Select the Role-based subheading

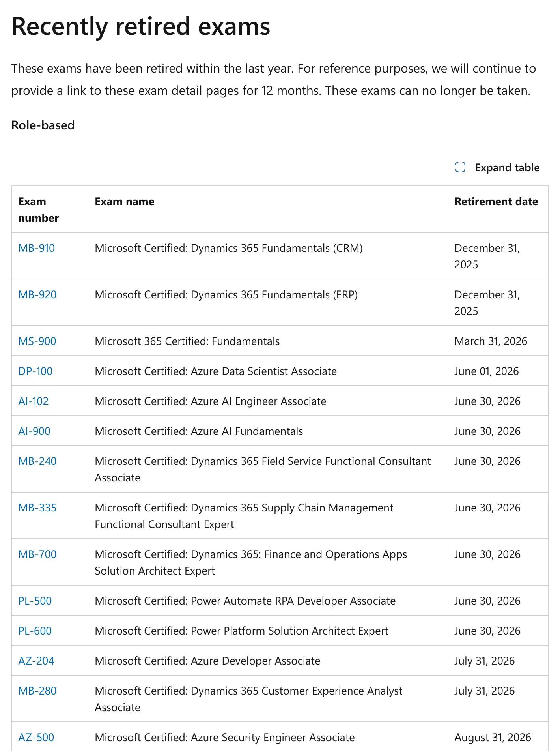point(43,125)
